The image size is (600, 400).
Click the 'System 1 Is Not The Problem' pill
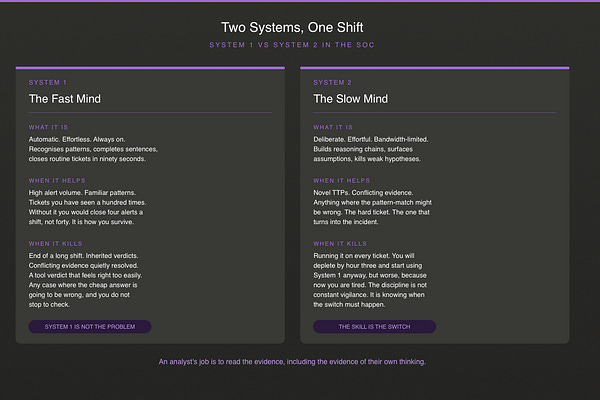[x=90, y=327]
